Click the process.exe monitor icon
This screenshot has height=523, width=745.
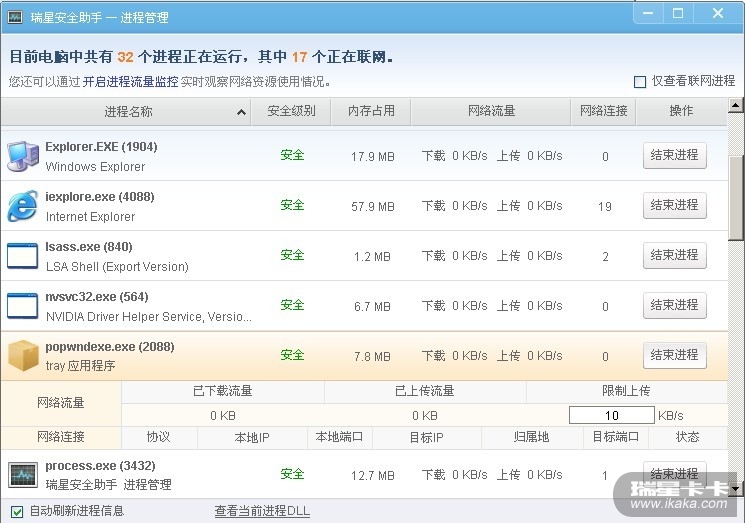(x=23, y=474)
